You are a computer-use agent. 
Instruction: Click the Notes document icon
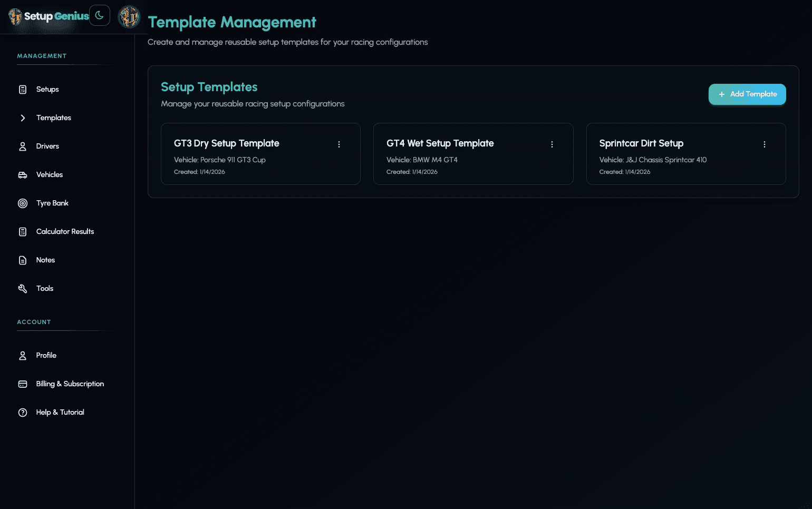click(23, 260)
